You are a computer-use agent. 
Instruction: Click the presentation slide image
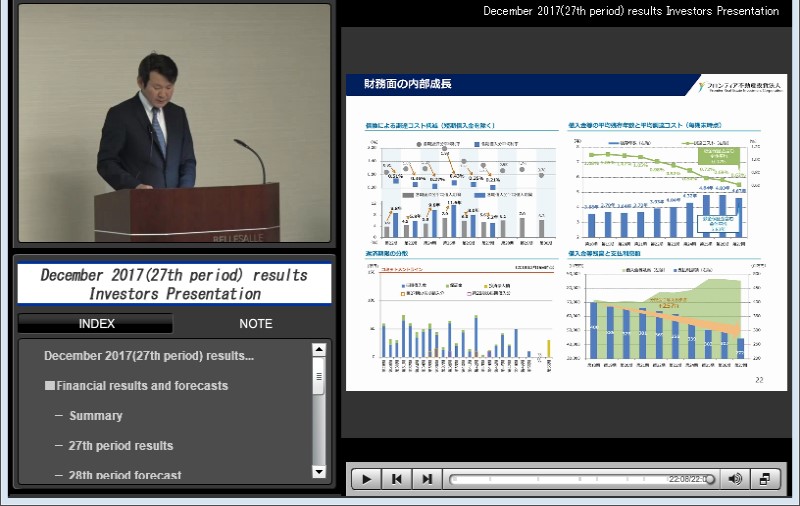tap(566, 233)
